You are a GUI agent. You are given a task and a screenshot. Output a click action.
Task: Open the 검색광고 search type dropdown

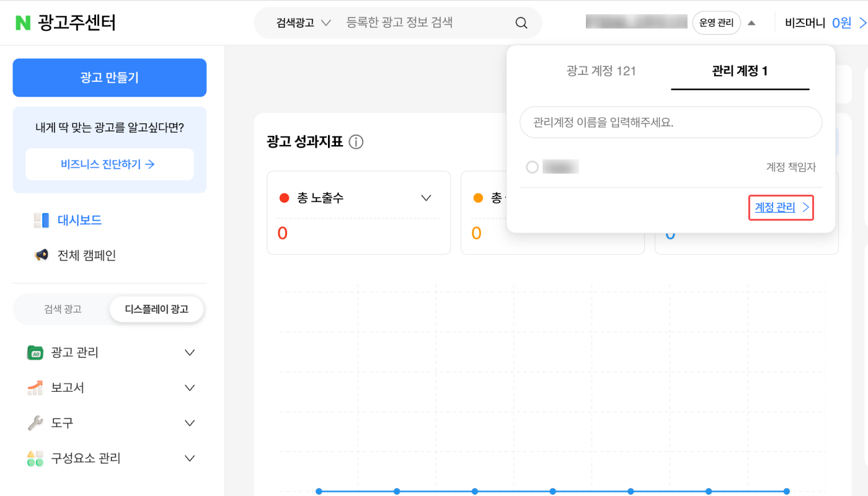coord(304,23)
